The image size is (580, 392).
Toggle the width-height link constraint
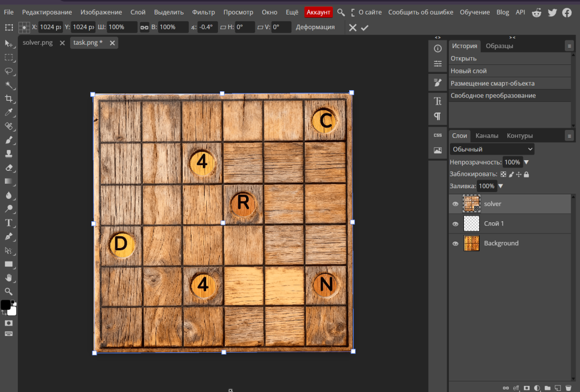point(144,27)
